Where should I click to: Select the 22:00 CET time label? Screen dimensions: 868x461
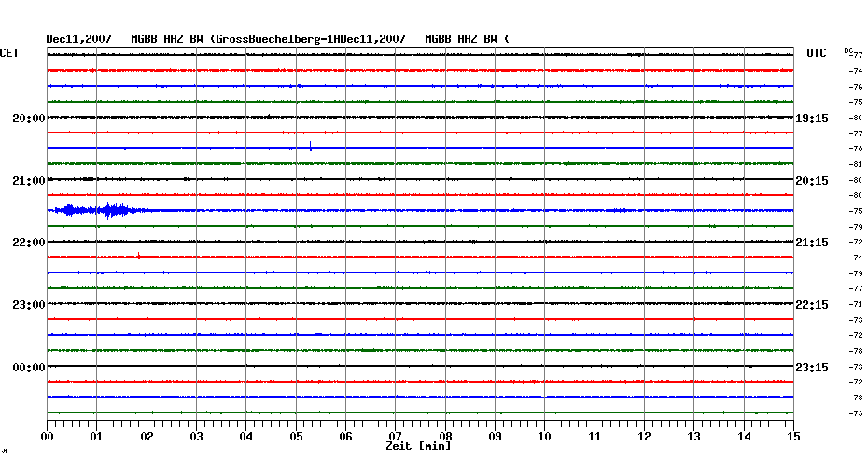point(29,243)
